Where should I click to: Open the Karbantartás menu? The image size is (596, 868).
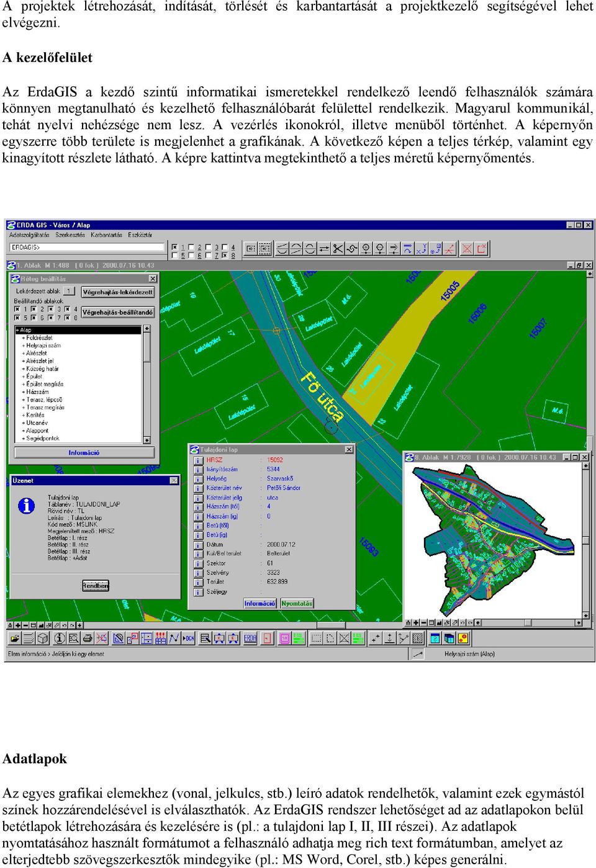click(x=106, y=235)
